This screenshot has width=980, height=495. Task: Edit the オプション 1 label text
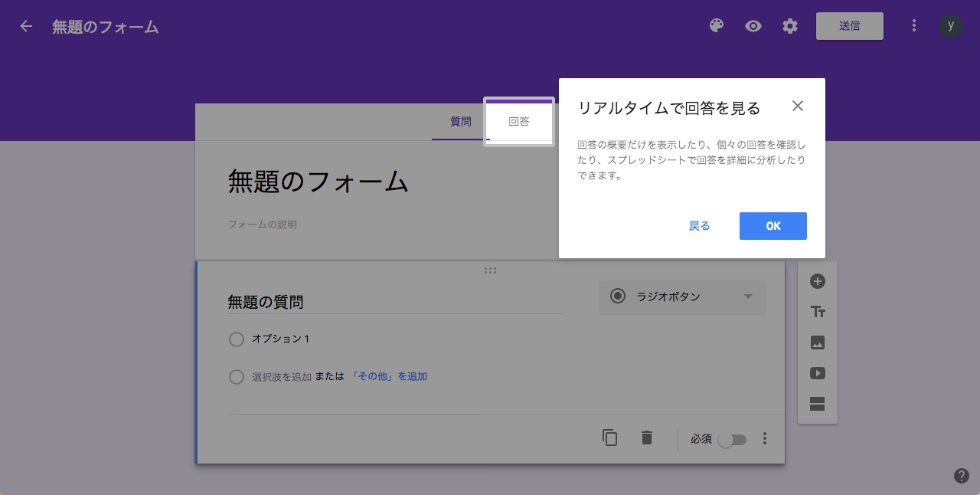281,339
